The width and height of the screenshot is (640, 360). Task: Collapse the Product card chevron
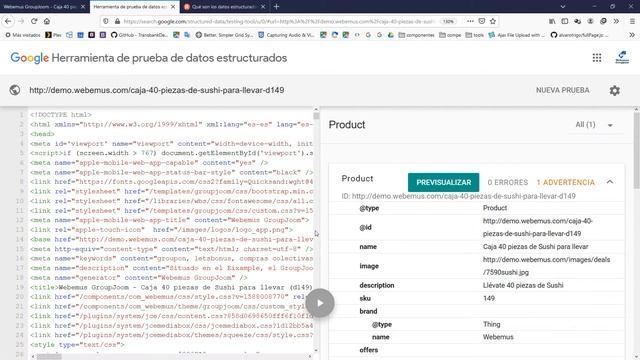click(x=610, y=182)
